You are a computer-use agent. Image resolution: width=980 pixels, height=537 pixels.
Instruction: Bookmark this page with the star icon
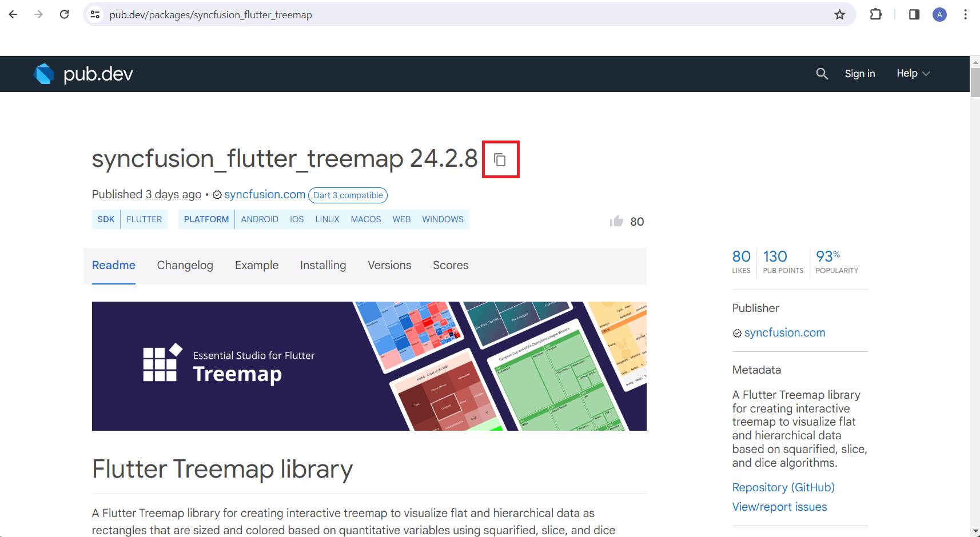point(839,15)
